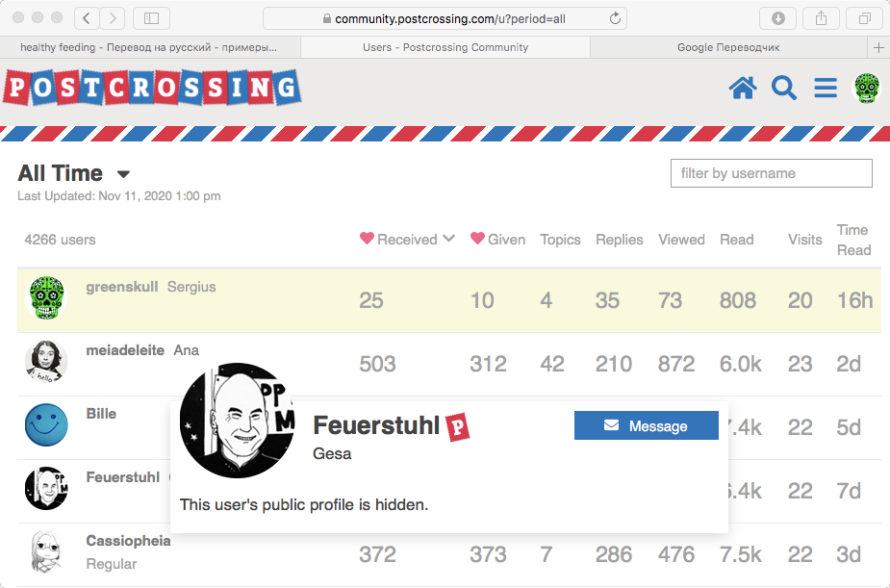The image size is (890, 588).
Task: Click the name "Sergius" beside greenskull
Action: click(191, 287)
